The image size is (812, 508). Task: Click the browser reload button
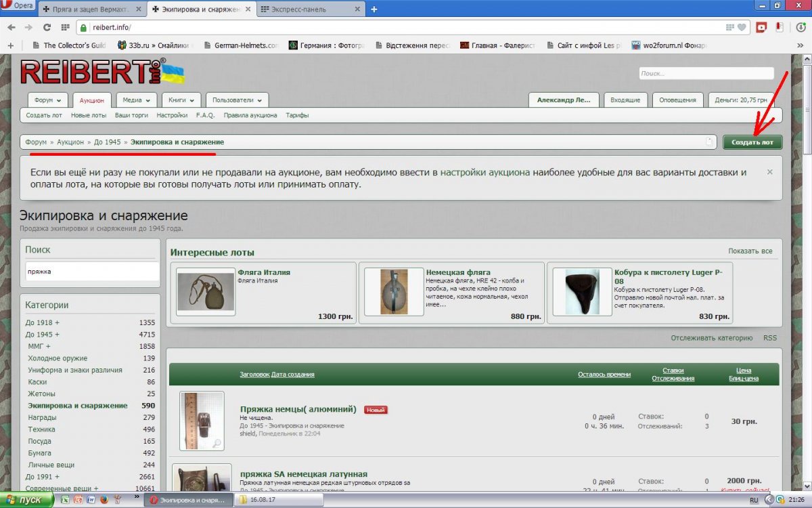tap(47, 28)
